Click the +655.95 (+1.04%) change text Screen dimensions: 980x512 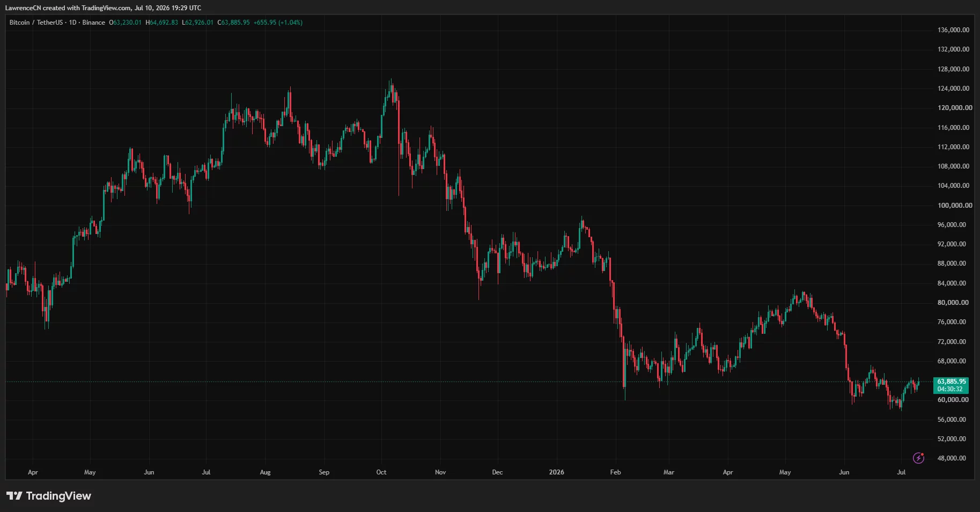[278, 23]
